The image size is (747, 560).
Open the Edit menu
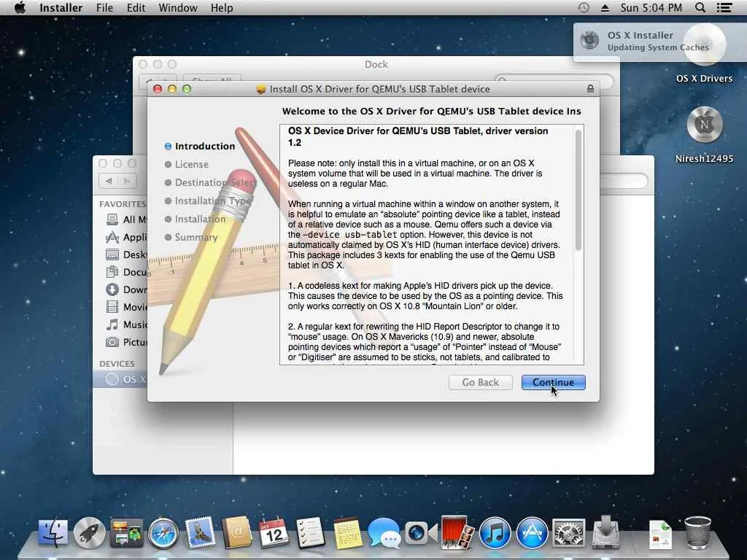pos(136,7)
